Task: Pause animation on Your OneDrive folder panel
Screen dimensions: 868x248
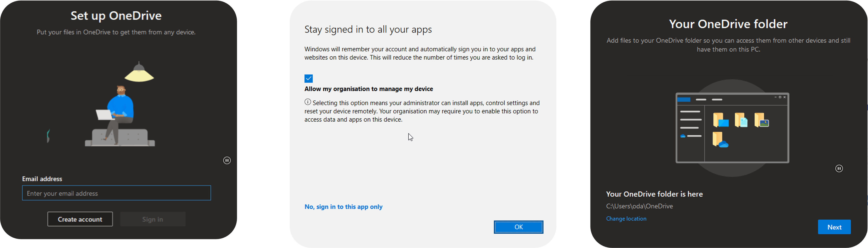Action: click(x=839, y=168)
